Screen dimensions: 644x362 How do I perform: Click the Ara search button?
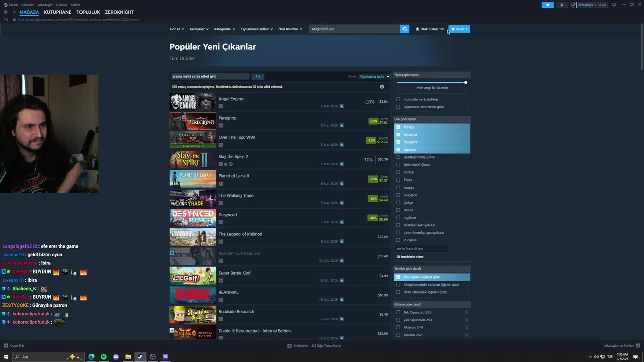click(x=258, y=77)
